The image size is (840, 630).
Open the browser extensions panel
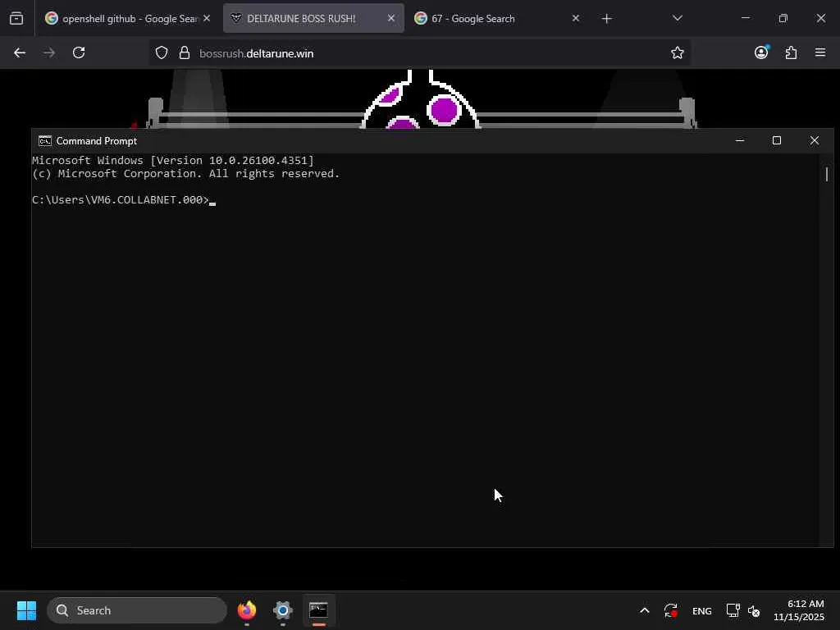[x=791, y=53]
